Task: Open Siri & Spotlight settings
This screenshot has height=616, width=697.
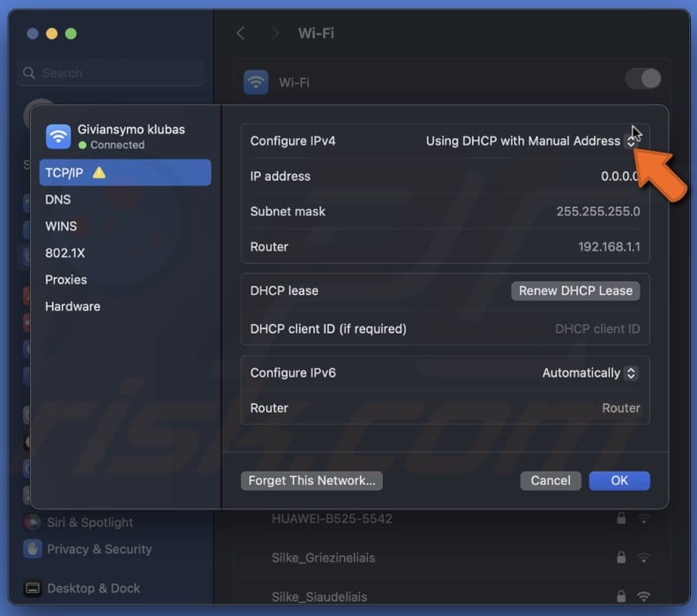Action: tap(90, 522)
